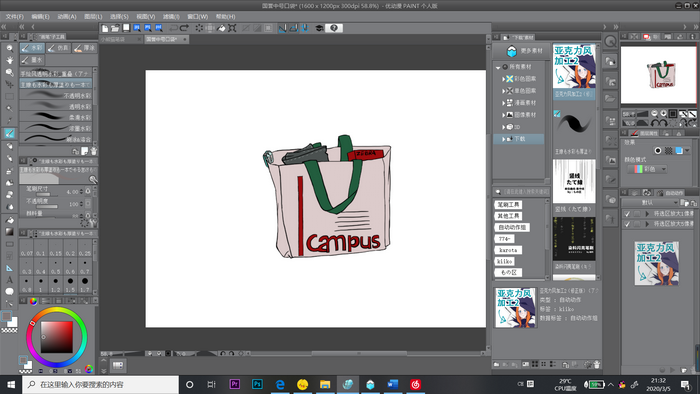Open the 彩色 color mode dropdown
This screenshot has height=394, width=700.
[x=648, y=169]
